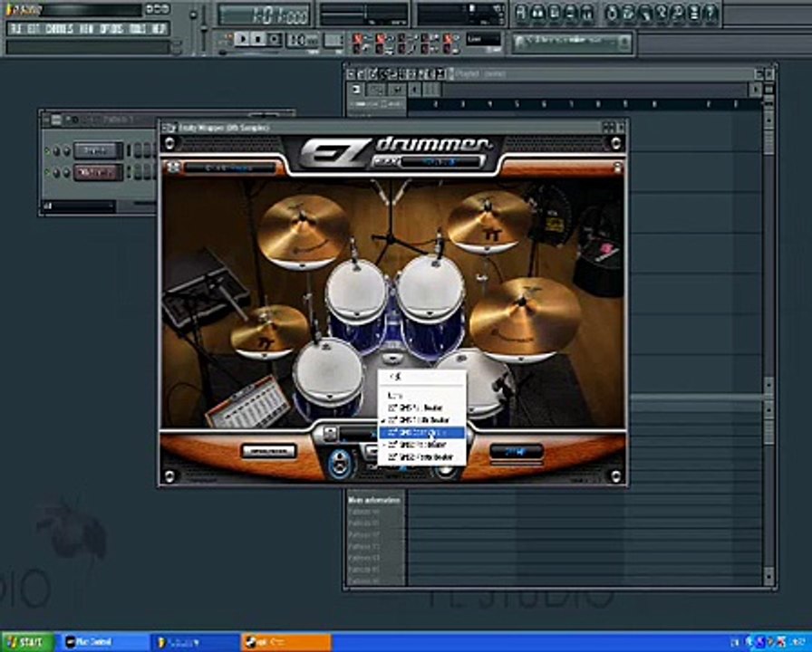Select the red channel button in the step sequencer
This screenshot has height=652, width=812.
(98, 172)
